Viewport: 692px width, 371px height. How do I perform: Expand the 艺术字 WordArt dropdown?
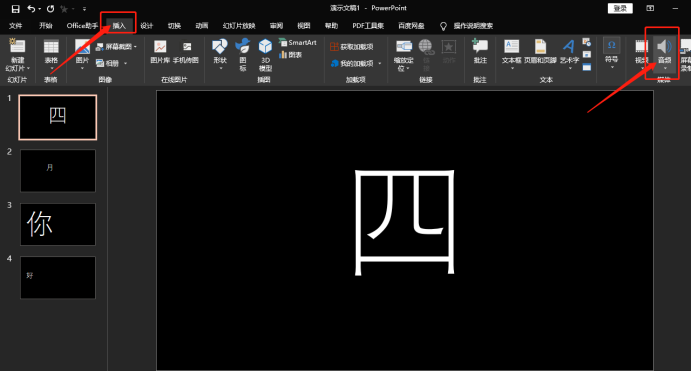pos(570,69)
